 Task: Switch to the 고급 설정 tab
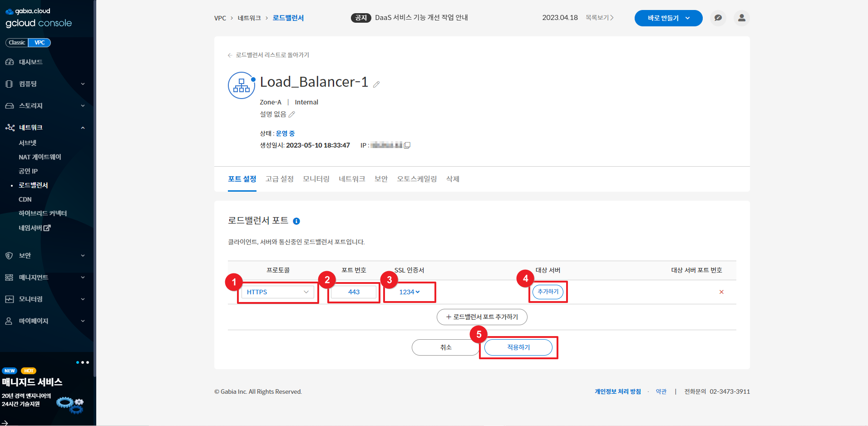tap(279, 179)
